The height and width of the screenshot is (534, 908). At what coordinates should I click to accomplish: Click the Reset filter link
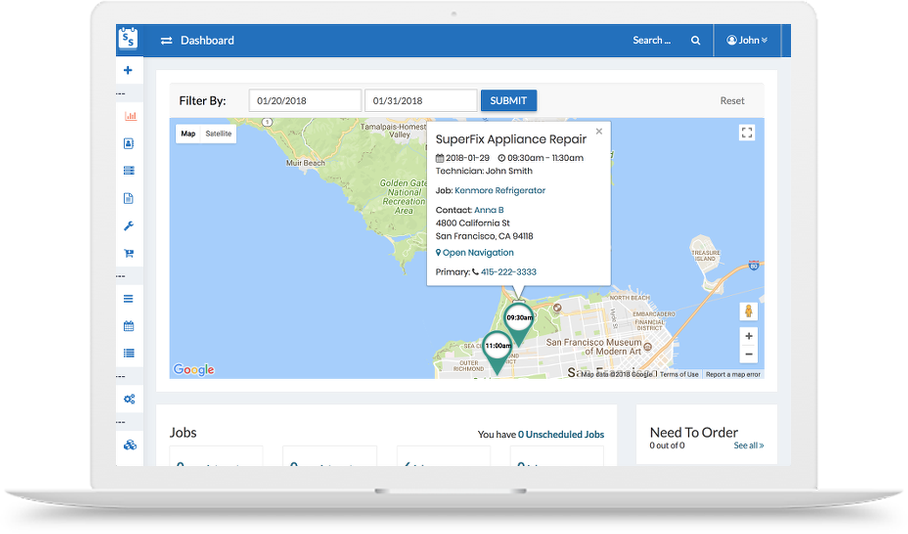click(x=732, y=101)
